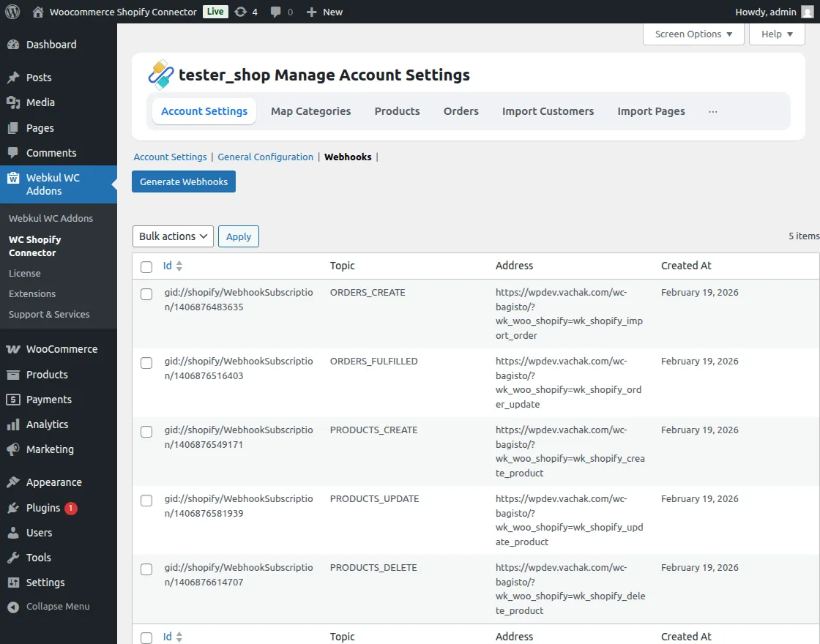The height and width of the screenshot is (644, 820).
Task: Open the Bulk actions dropdown
Action: [173, 236]
